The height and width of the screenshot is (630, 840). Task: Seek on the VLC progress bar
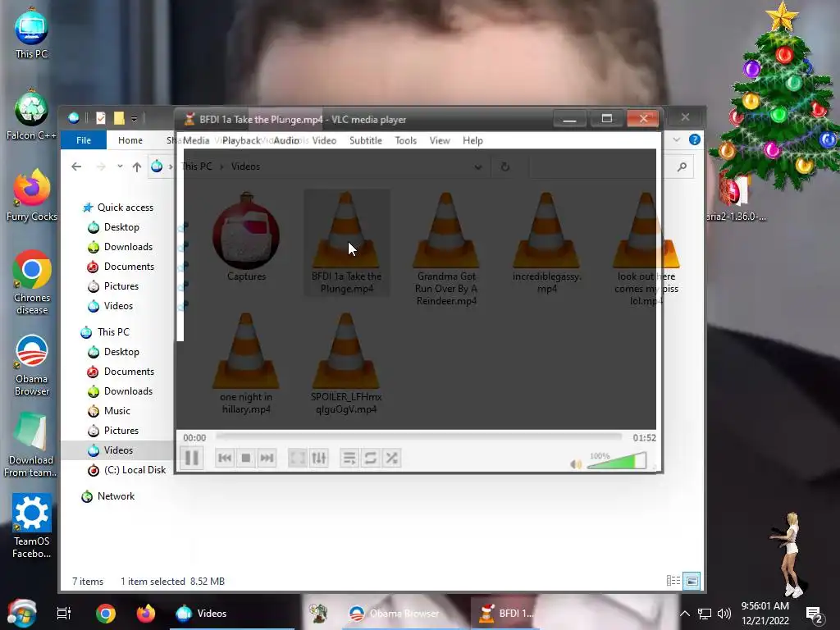(419, 438)
